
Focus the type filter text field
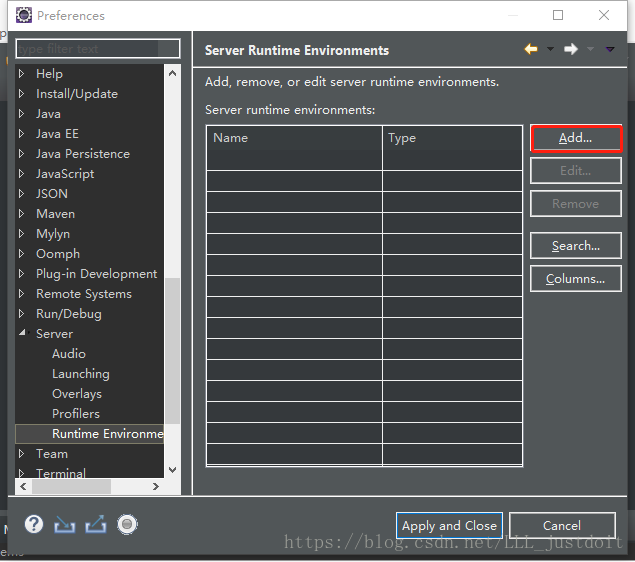click(x=98, y=49)
